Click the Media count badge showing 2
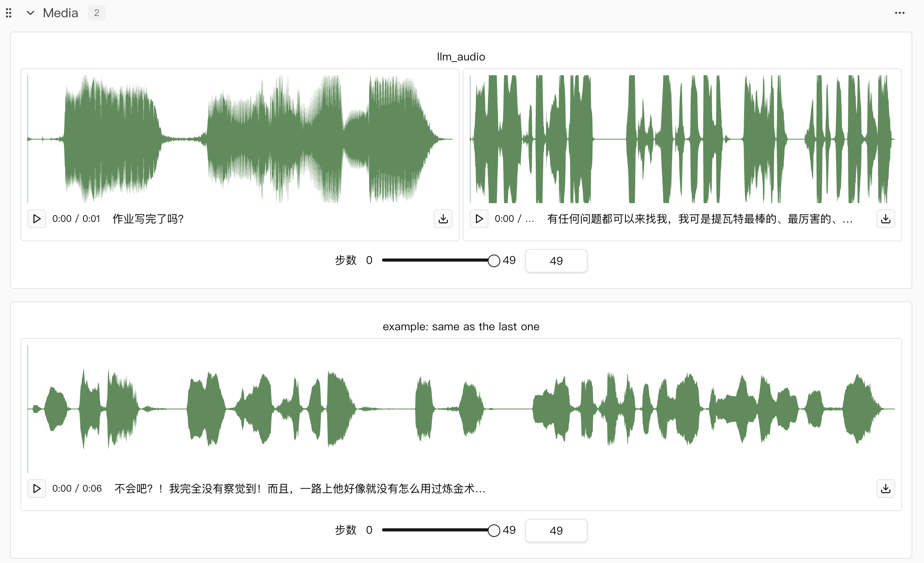The width and height of the screenshot is (924, 563). [96, 13]
